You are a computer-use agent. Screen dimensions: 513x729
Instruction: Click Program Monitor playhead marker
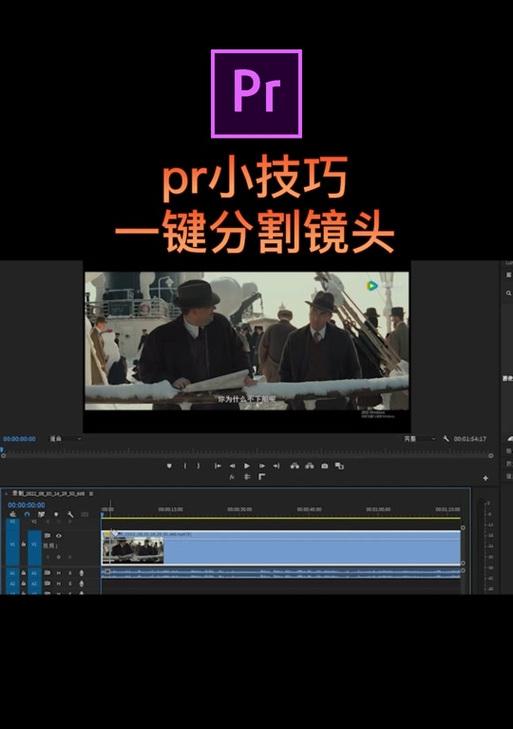2,450
